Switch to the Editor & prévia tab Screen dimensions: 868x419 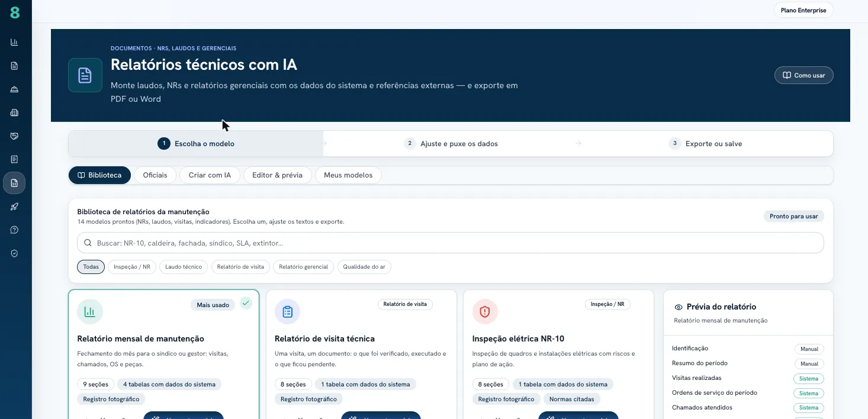coord(277,175)
